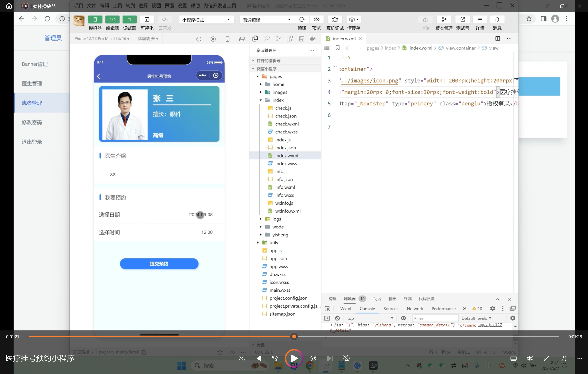Open the 文件 menu

(x=91, y=6)
